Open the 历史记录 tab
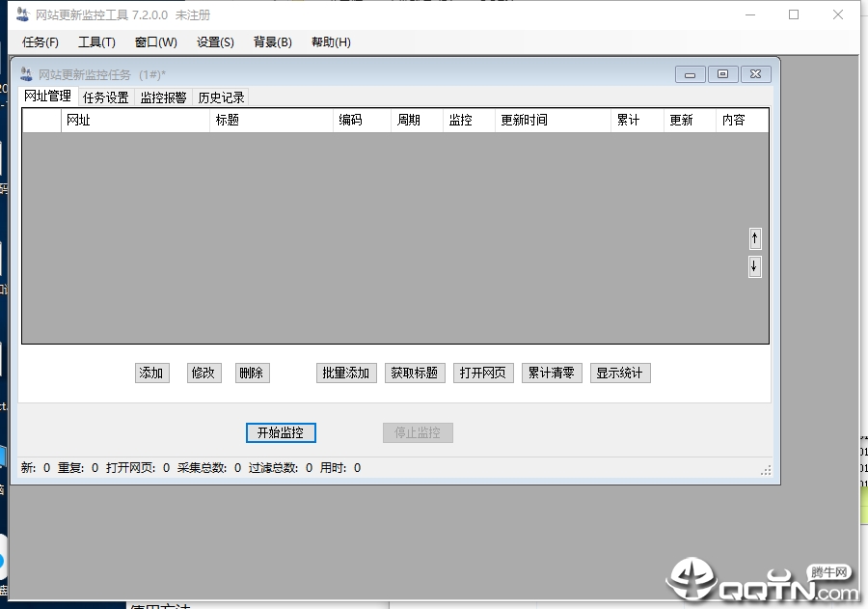 [220, 97]
